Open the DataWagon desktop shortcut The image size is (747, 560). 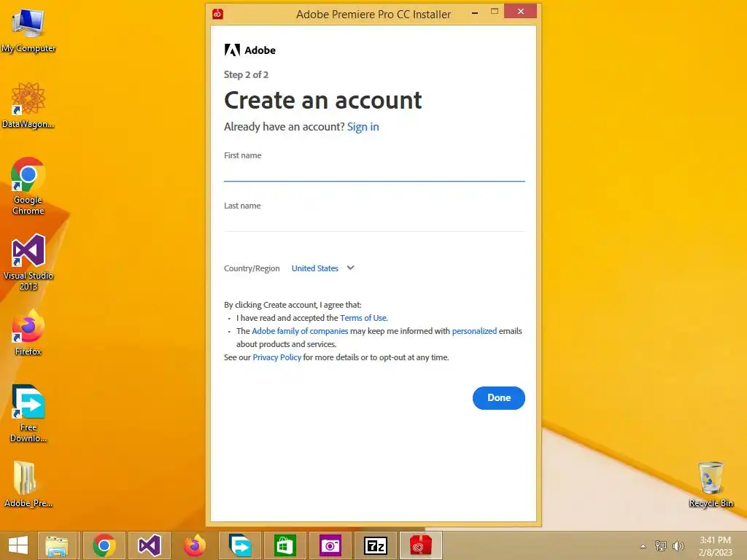(x=28, y=105)
